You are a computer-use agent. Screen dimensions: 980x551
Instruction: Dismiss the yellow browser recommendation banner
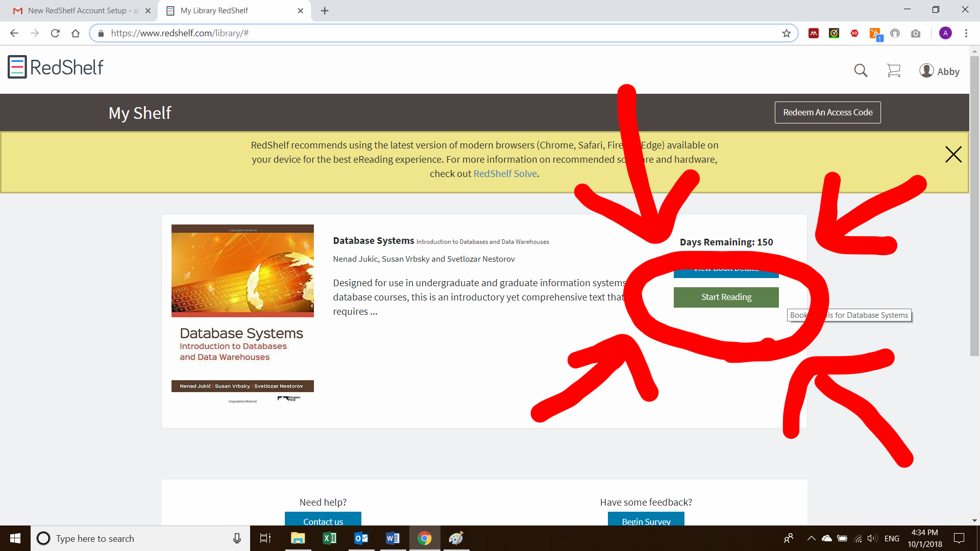click(x=953, y=154)
